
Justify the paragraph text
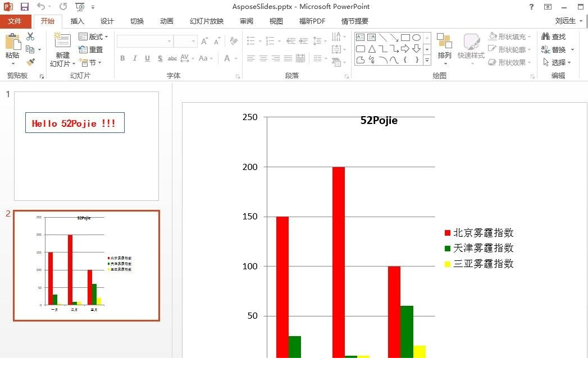click(288, 58)
